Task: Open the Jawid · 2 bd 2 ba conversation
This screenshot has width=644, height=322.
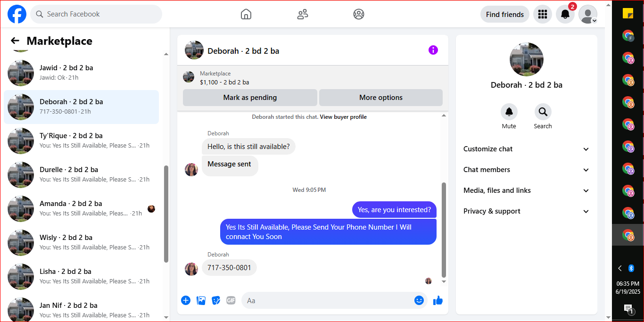Action: tap(81, 73)
